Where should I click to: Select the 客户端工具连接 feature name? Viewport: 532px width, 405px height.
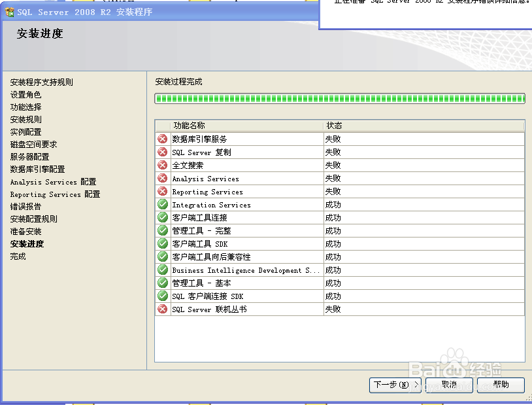[x=199, y=218]
